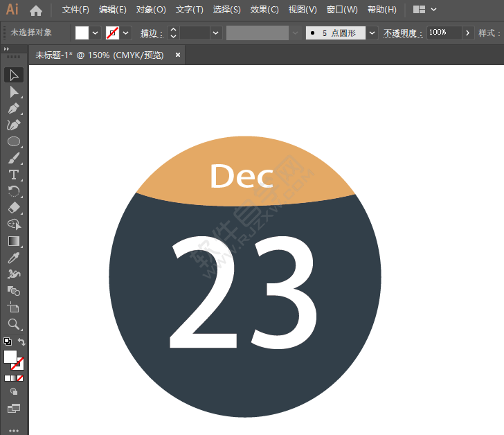Screen dimensions: 504x435
Task: Choose the Eyedropper tool
Action: 14,258
